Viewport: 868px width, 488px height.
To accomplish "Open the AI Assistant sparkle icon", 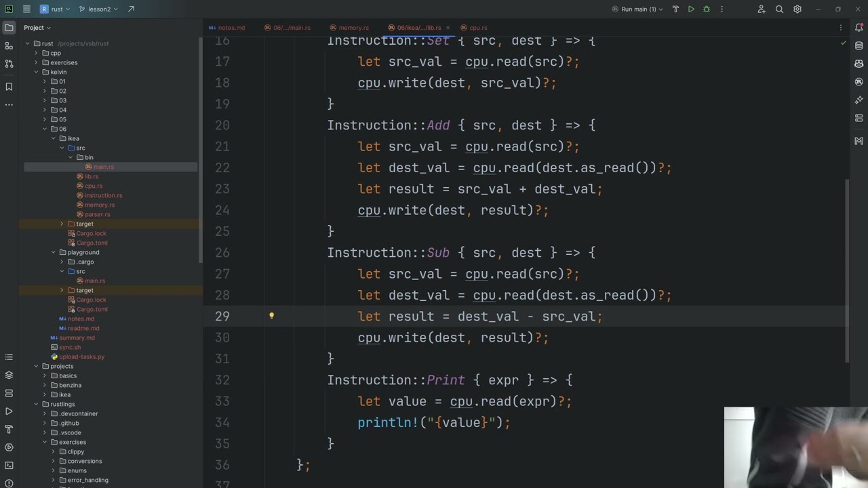I will [x=859, y=100].
